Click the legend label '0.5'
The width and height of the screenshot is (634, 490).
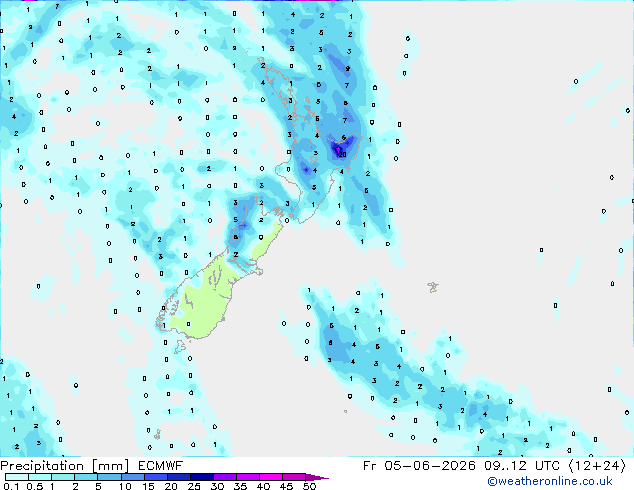pyautogui.click(x=34, y=486)
